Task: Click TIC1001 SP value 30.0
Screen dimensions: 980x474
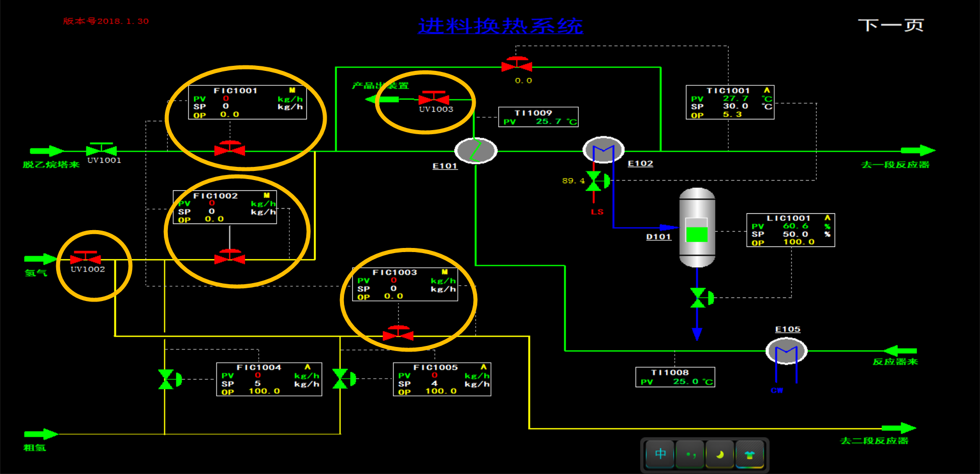Action: (x=736, y=106)
